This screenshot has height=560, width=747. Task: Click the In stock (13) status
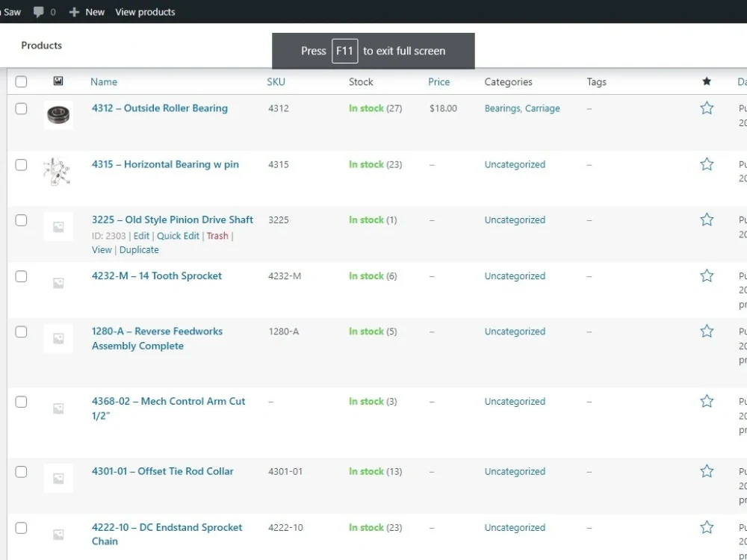point(376,471)
